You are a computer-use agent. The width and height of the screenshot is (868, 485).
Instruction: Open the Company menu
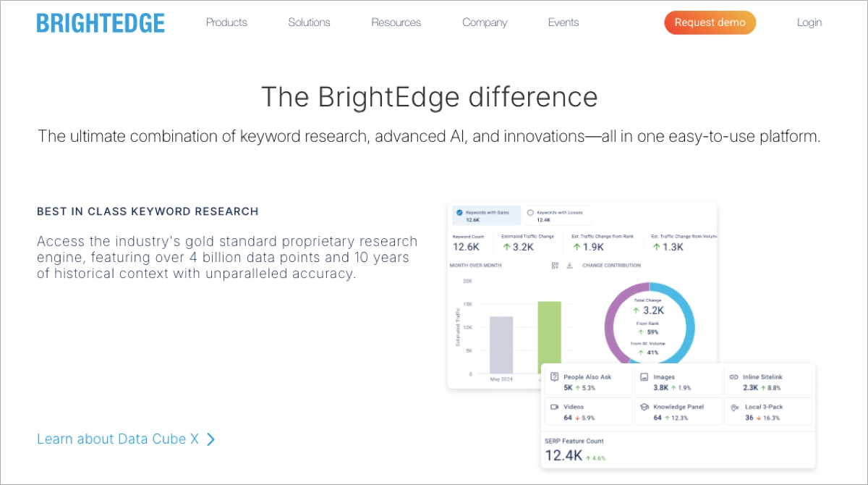click(x=484, y=22)
